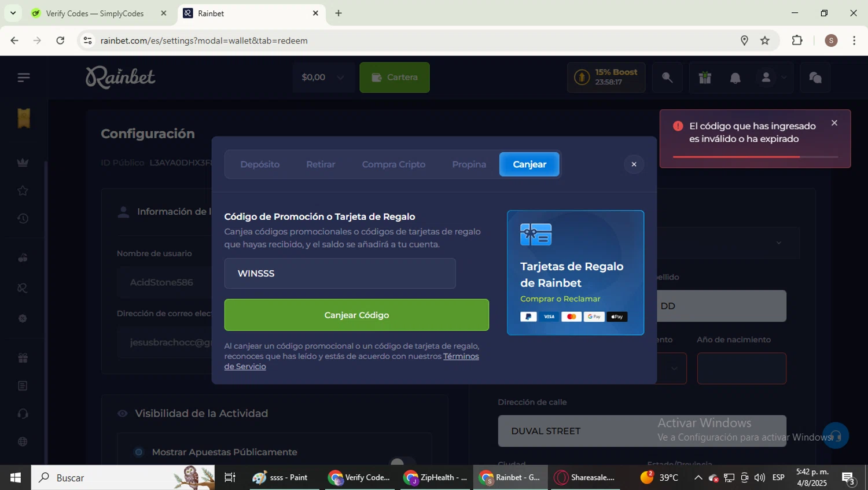Switch to the Propina tab

pyautogui.click(x=469, y=164)
